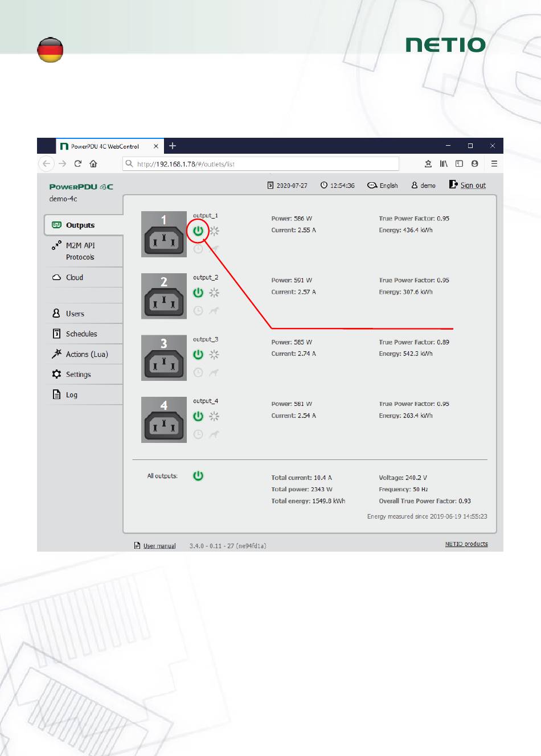This screenshot has width=541, height=756.
Task: Reload the current page
Action: point(78,164)
